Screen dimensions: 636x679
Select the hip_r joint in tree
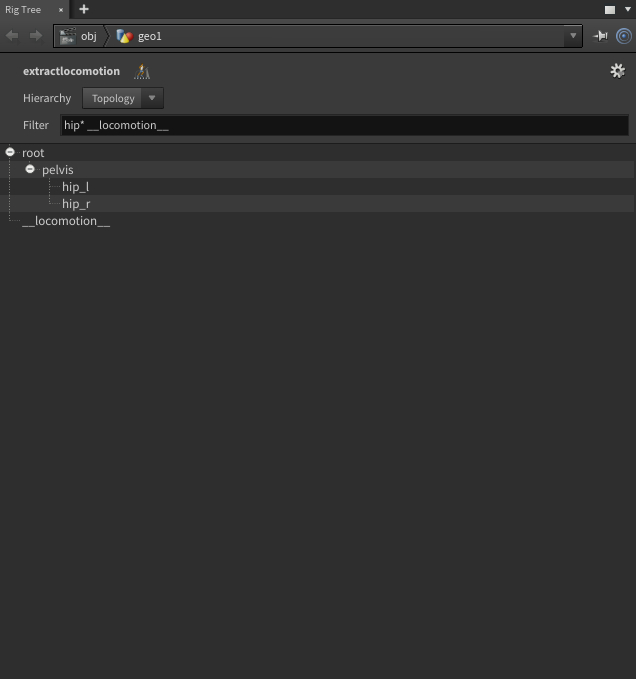click(76, 204)
